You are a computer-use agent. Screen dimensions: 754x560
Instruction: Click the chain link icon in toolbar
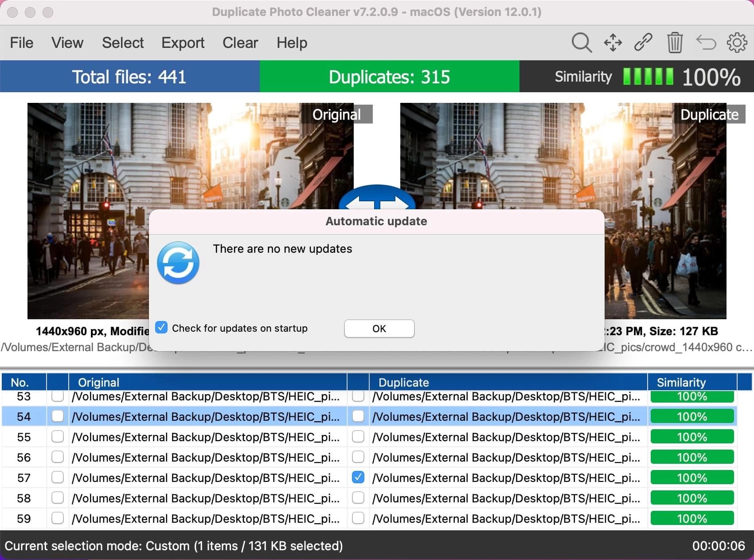643,43
